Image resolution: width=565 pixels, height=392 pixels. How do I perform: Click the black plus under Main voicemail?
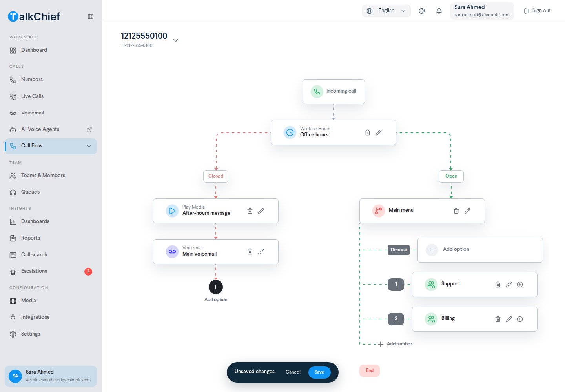[x=216, y=287]
